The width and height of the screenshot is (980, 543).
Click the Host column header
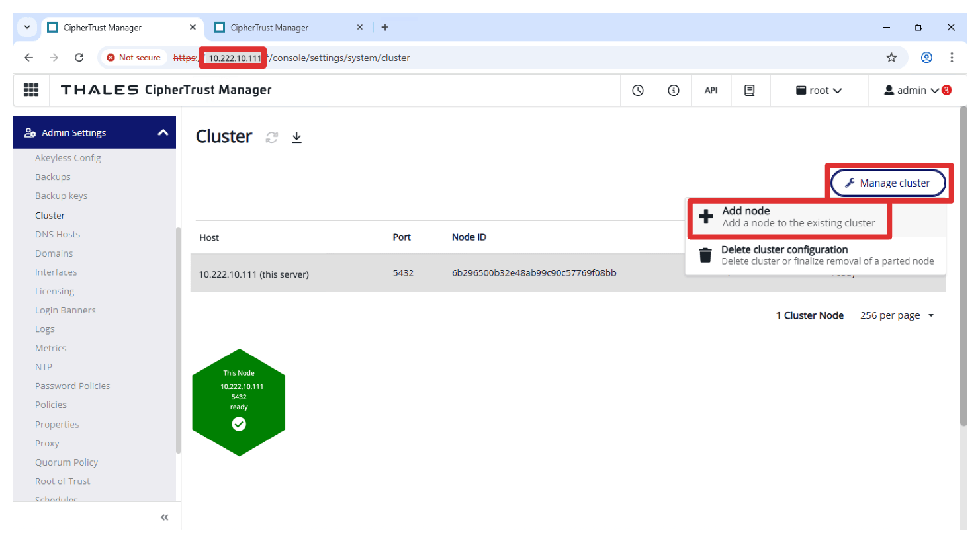coord(209,238)
